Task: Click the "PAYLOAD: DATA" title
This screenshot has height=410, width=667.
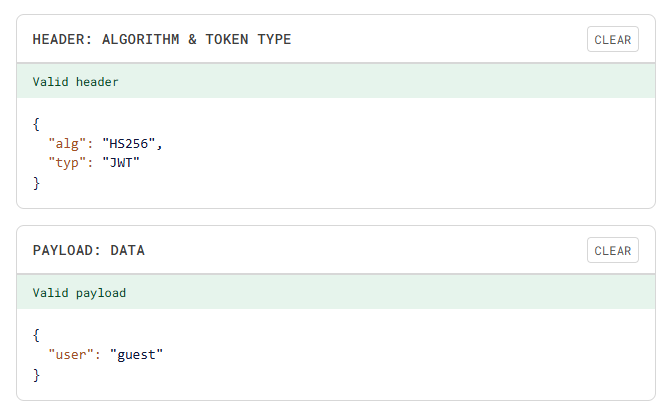Action: pos(88,251)
